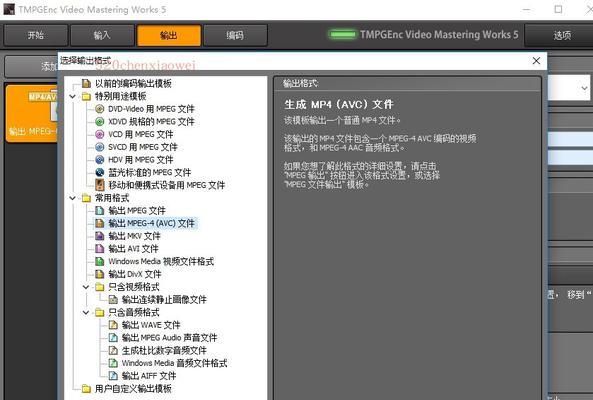Click the Windows Media video format icon
This screenshot has width=593, height=400.
pos(99,261)
